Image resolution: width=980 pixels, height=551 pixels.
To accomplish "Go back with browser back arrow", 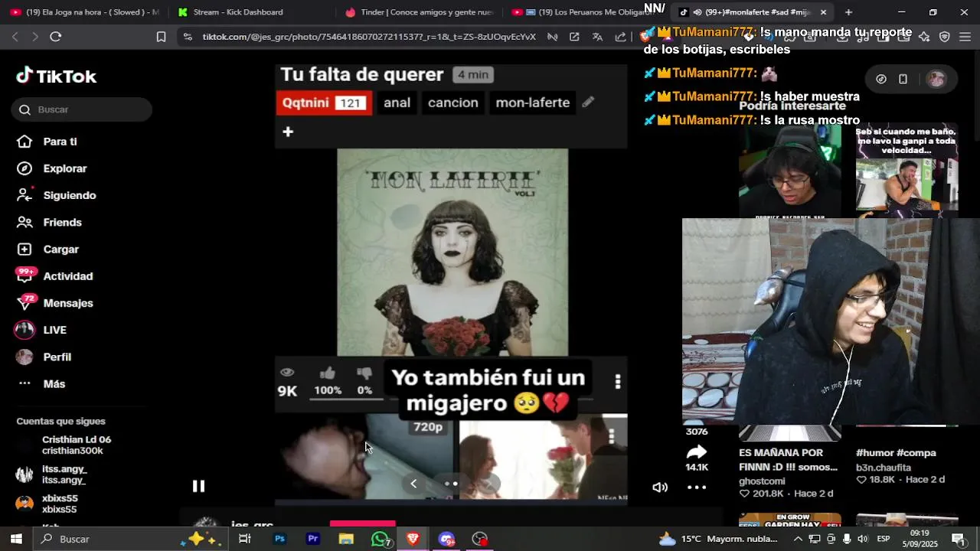I will tap(15, 37).
